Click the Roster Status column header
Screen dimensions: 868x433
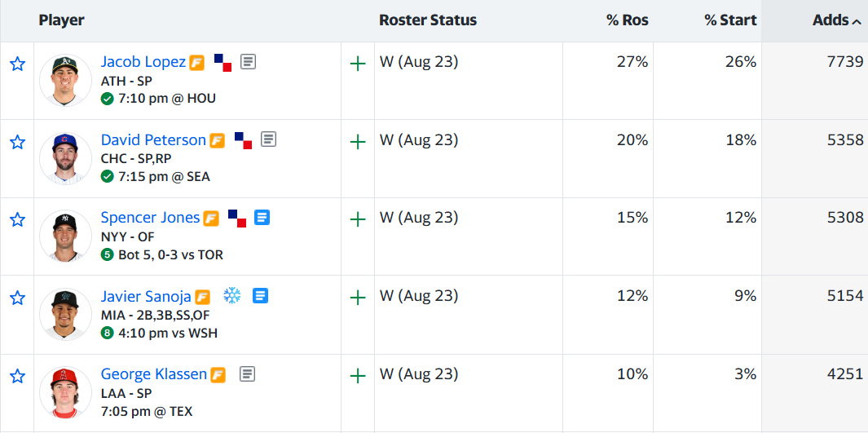[x=428, y=21]
